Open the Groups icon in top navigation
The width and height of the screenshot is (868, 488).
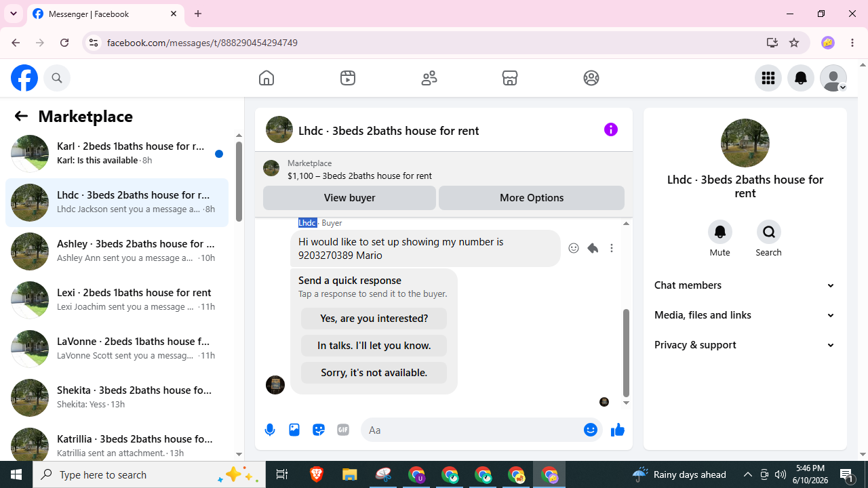coord(591,78)
